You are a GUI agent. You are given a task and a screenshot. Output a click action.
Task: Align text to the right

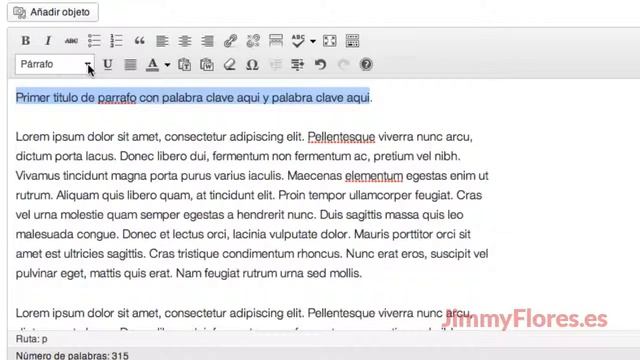[x=207, y=41]
